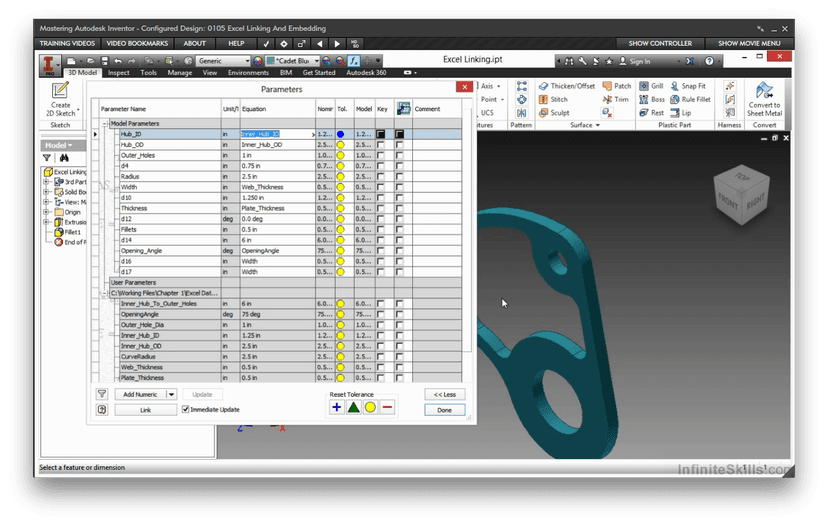Click the binoculars find icon in model browser
This screenshot has width=828, height=525.
tap(64, 158)
